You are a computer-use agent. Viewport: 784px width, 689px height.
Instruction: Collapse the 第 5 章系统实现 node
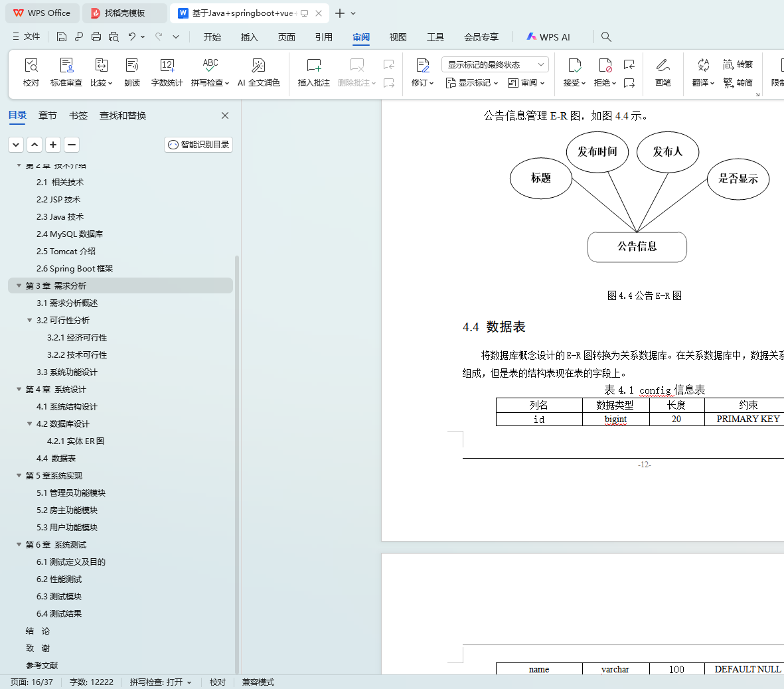tap(19, 475)
